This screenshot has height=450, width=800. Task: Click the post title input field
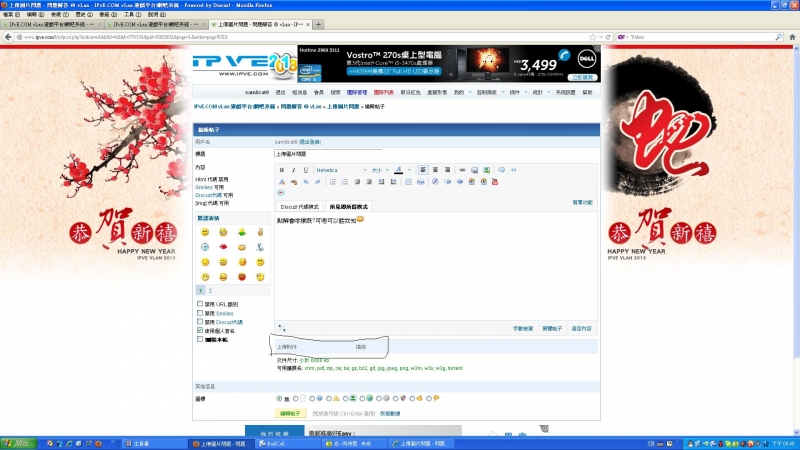click(x=328, y=154)
